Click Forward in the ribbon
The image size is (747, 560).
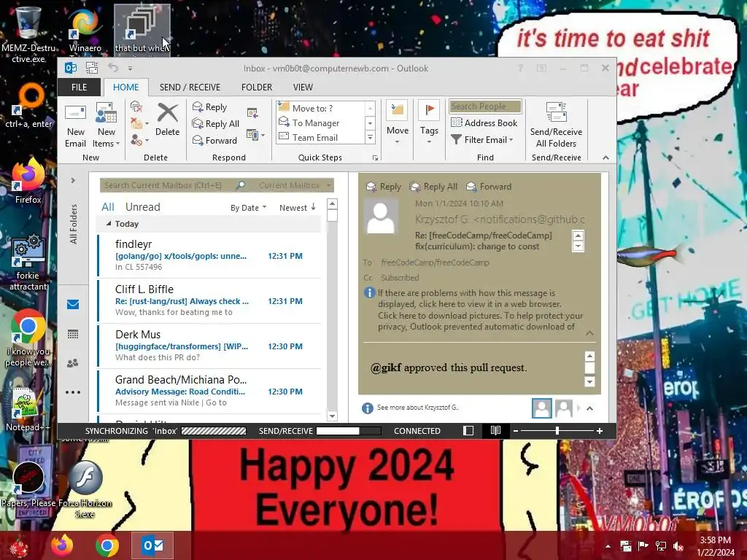point(215,140)
